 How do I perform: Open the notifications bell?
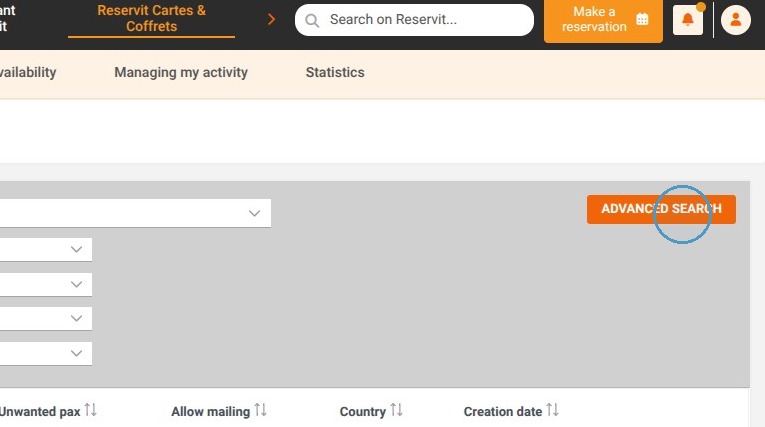[x=687, y=20]
